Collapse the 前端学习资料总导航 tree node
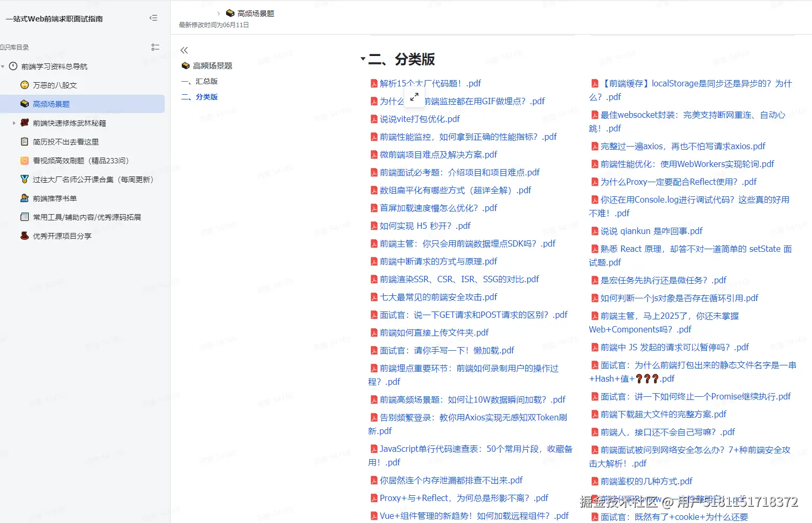This screenshot has height=523, width=812. (x=4, y=66)
